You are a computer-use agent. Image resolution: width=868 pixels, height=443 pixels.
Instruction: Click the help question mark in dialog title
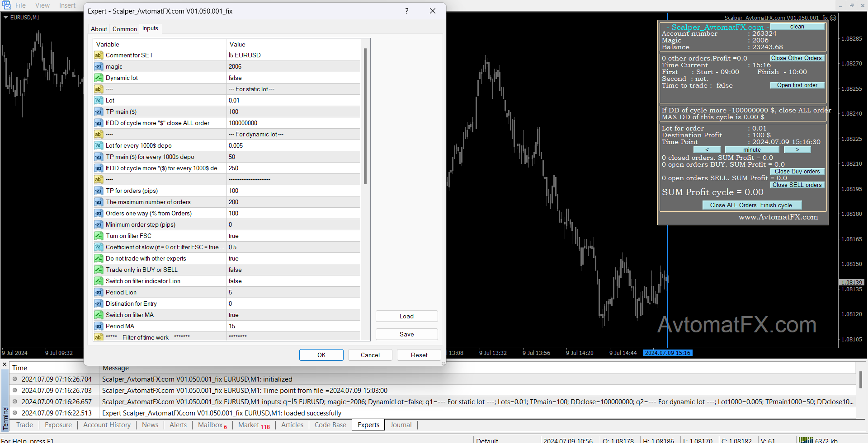point(406,11)
